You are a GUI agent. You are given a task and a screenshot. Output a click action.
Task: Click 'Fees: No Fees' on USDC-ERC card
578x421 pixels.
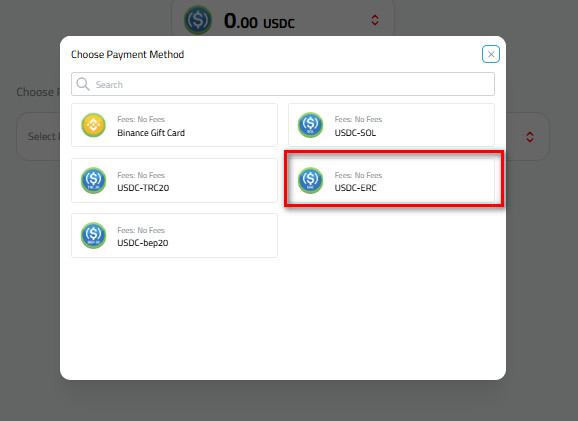(x=358, y=175)
